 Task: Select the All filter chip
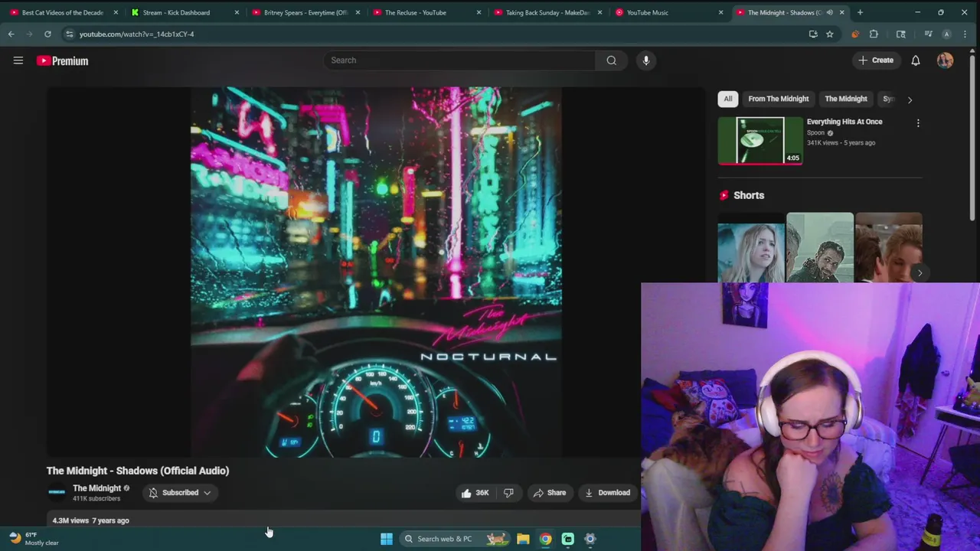(728, 99)
